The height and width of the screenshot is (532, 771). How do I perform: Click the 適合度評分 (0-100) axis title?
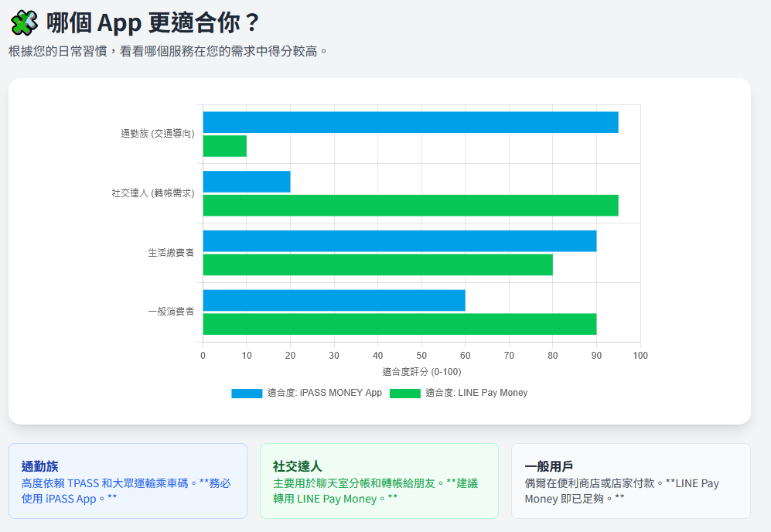421,371
